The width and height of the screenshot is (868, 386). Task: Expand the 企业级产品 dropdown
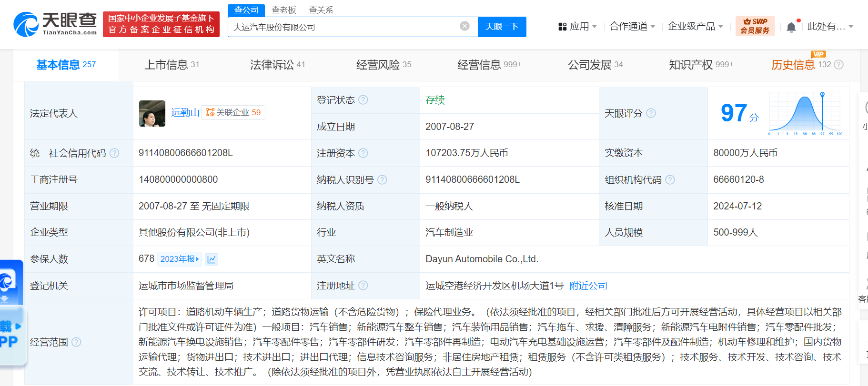[695, 27]
